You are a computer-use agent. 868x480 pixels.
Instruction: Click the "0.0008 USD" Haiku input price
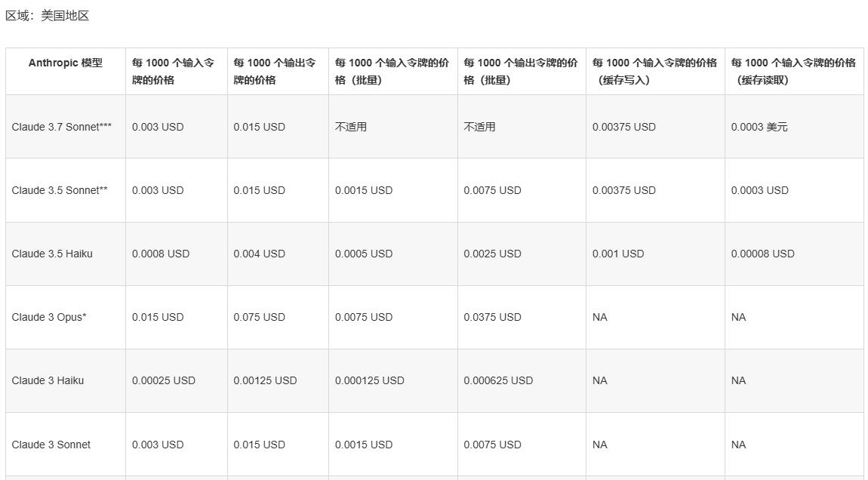click(x=161, y=254)
